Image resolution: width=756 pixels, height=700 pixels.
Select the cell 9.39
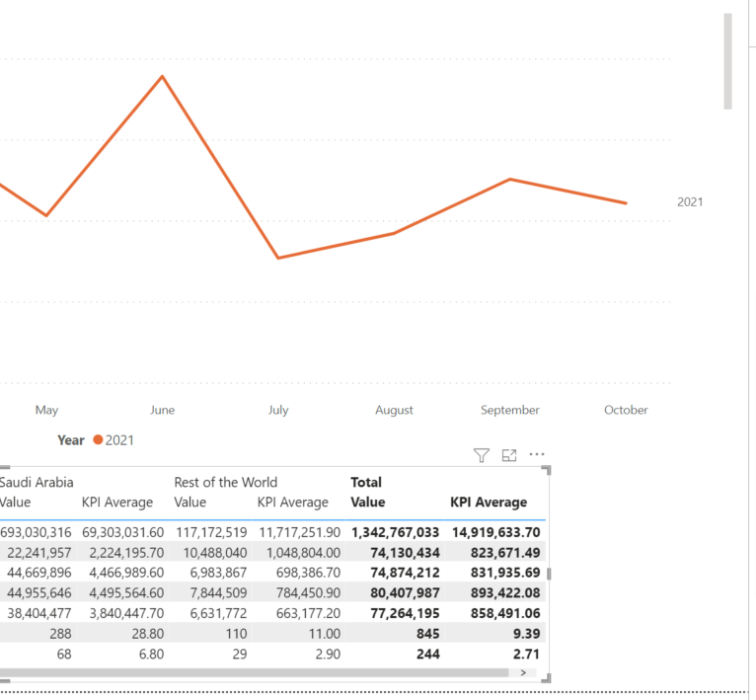click(526, 634)
